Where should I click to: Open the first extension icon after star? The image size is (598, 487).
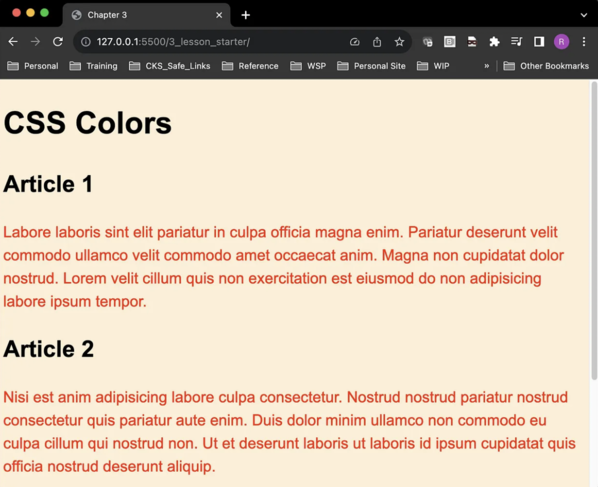[428, 42]
